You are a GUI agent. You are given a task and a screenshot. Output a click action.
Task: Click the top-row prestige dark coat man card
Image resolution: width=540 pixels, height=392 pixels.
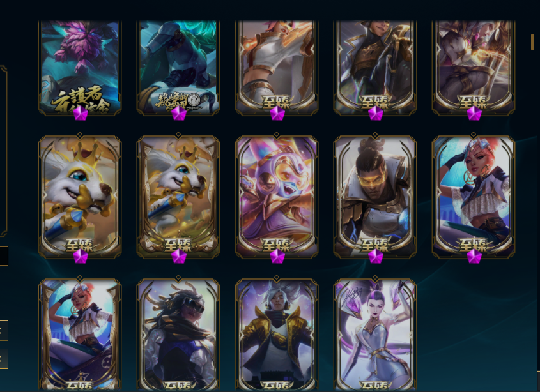(x=375, y=68)
